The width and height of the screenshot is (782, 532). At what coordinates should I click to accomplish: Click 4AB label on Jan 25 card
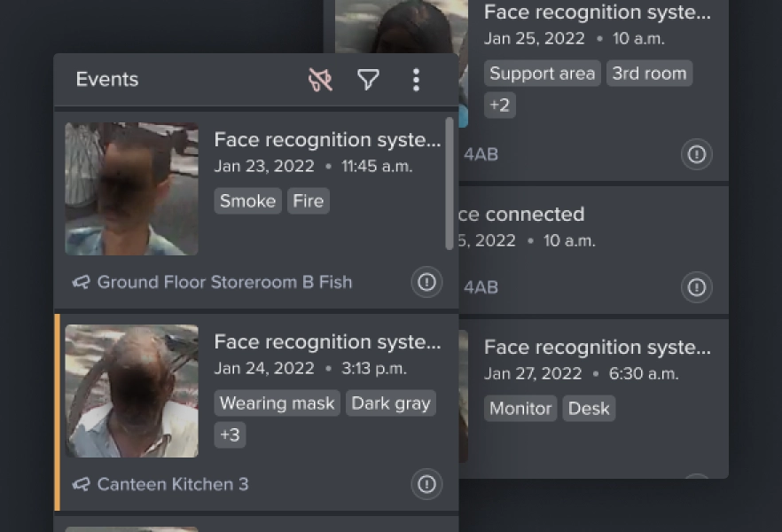pos(481,154)
